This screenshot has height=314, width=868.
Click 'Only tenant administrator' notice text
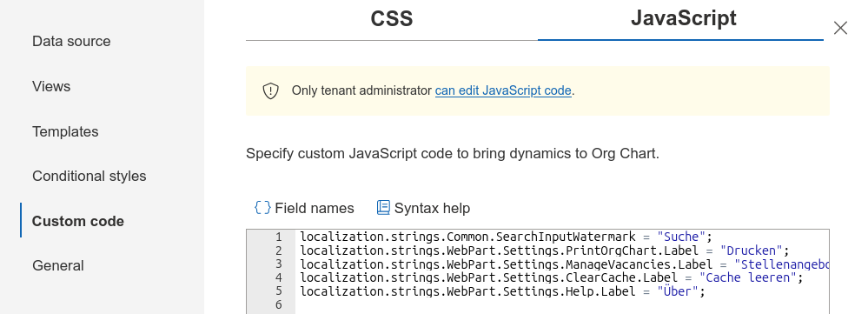361,90
